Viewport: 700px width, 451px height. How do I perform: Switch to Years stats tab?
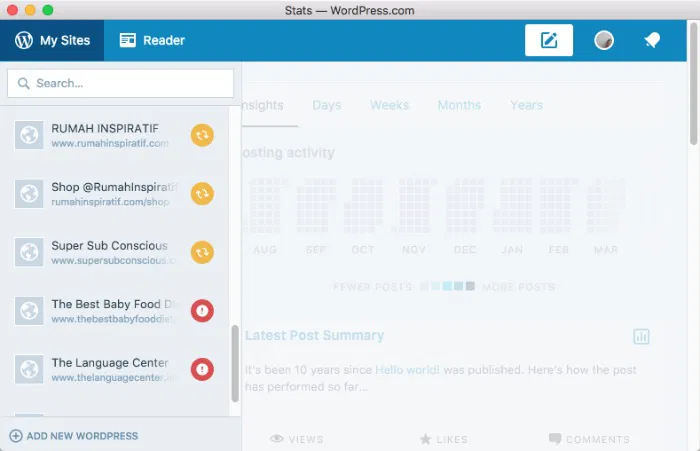pyautogui.click(x=526, y=105)
